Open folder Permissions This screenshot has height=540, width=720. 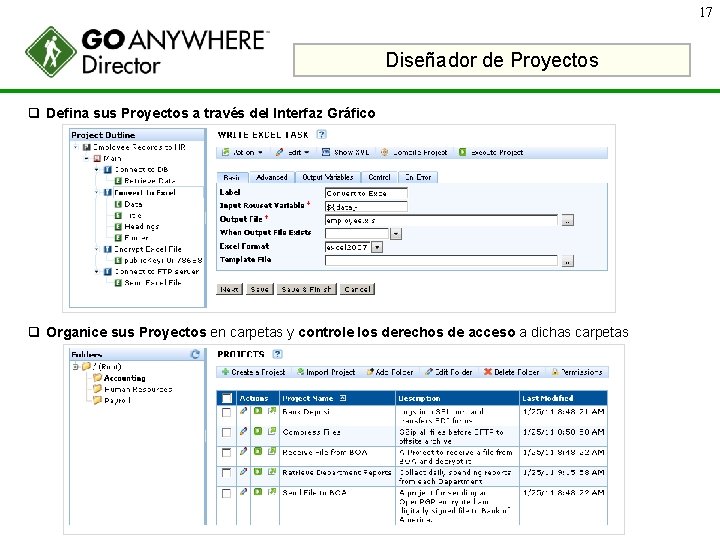coord(577,372)
